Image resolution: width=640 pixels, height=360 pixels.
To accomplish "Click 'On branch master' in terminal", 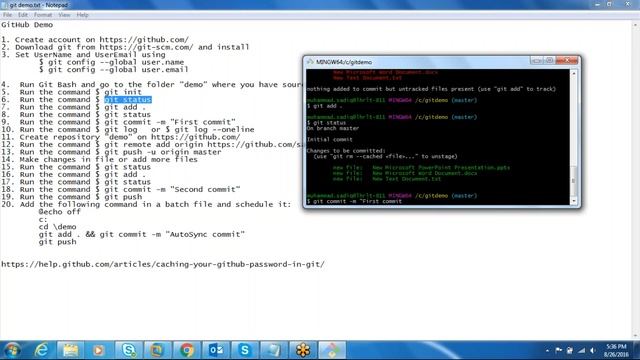I will 333,128.
